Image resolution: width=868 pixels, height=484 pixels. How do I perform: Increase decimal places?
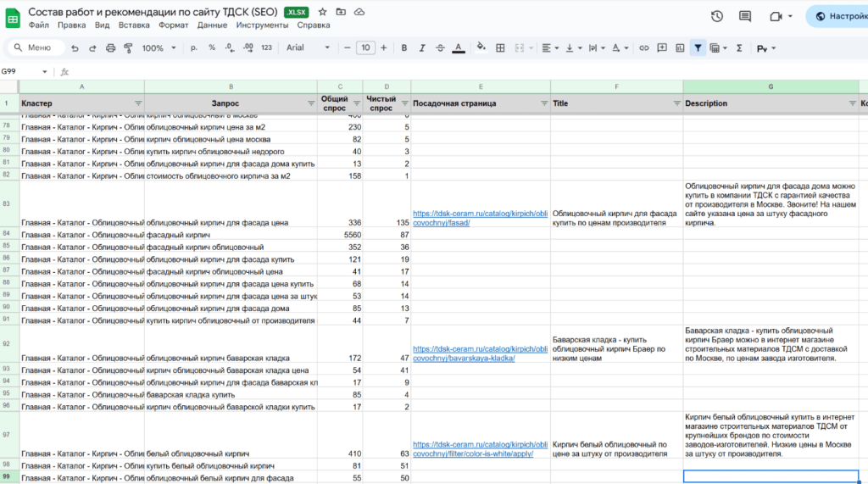(248, 48)
